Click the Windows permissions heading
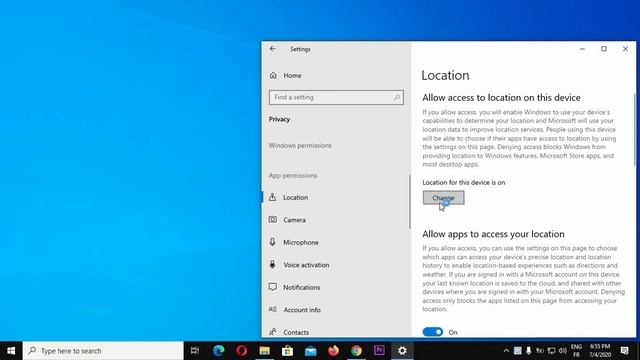This screenshot has height=360, width=640. [300, 145]
